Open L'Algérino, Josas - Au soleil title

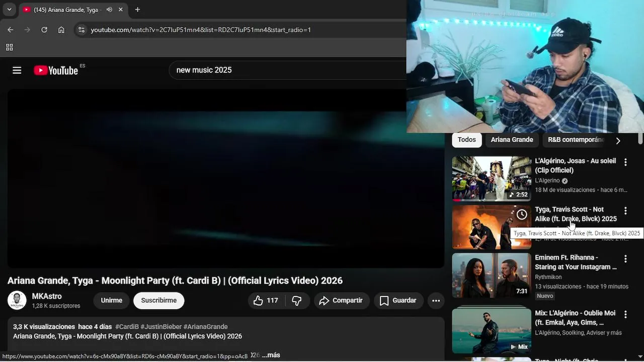click(x=575, y=165)
